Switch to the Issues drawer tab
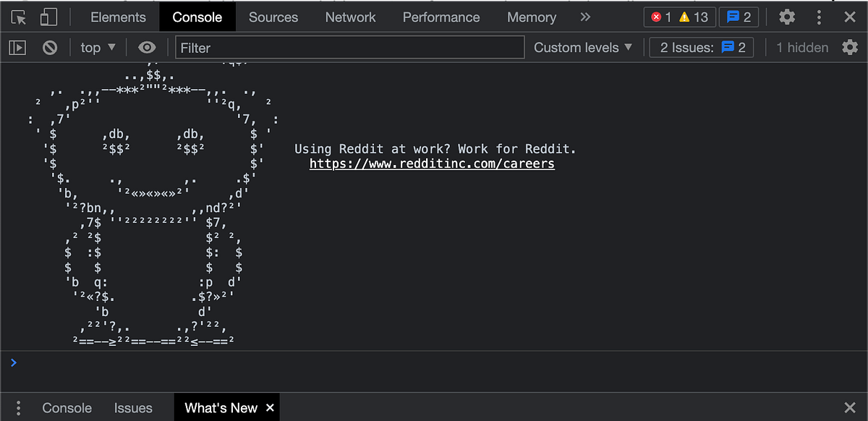This screenshot has height=421, width=868. tap(133, 407)
